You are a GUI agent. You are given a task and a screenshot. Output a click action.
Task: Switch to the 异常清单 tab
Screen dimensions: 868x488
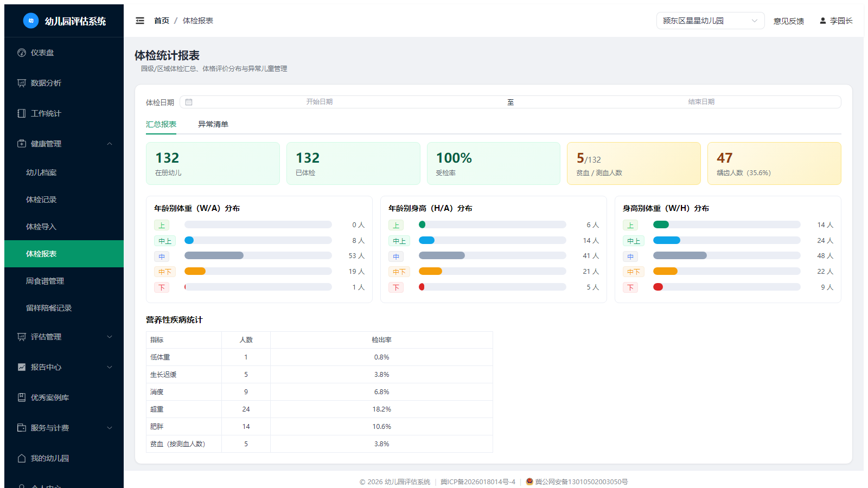(213, 124)
